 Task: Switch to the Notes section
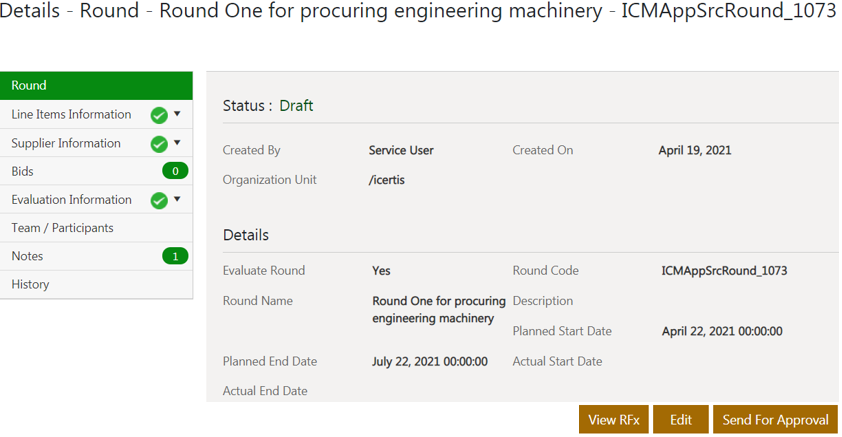(27, 256)
